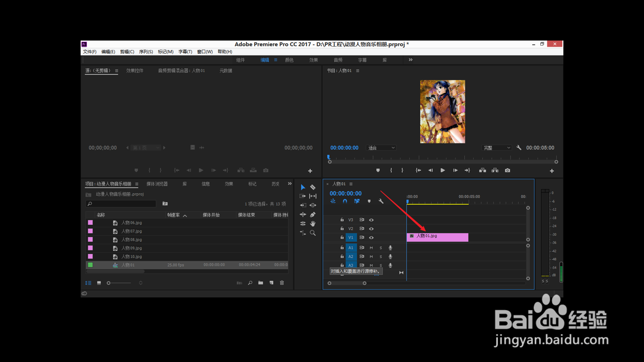Screen dimensions: 644x362
Task: Mute audio track A1
Action: click(372, 247)
